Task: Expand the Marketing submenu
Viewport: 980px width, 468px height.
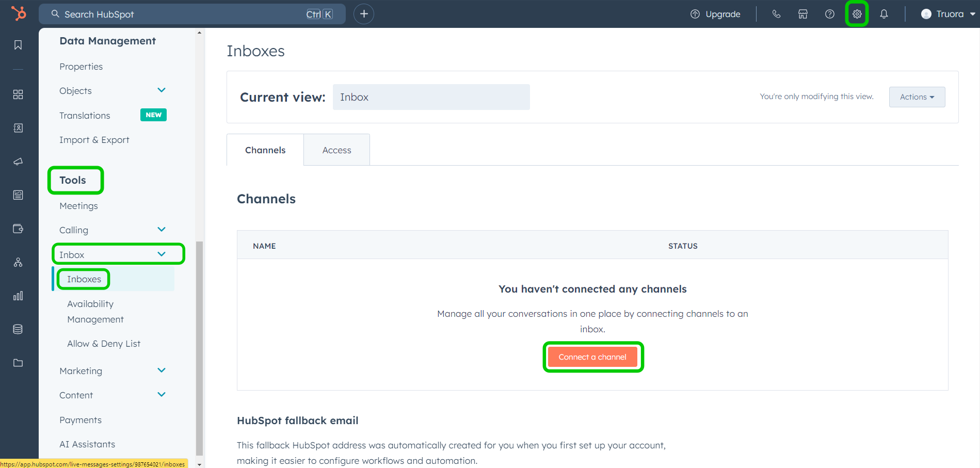Action: (162, 370)
